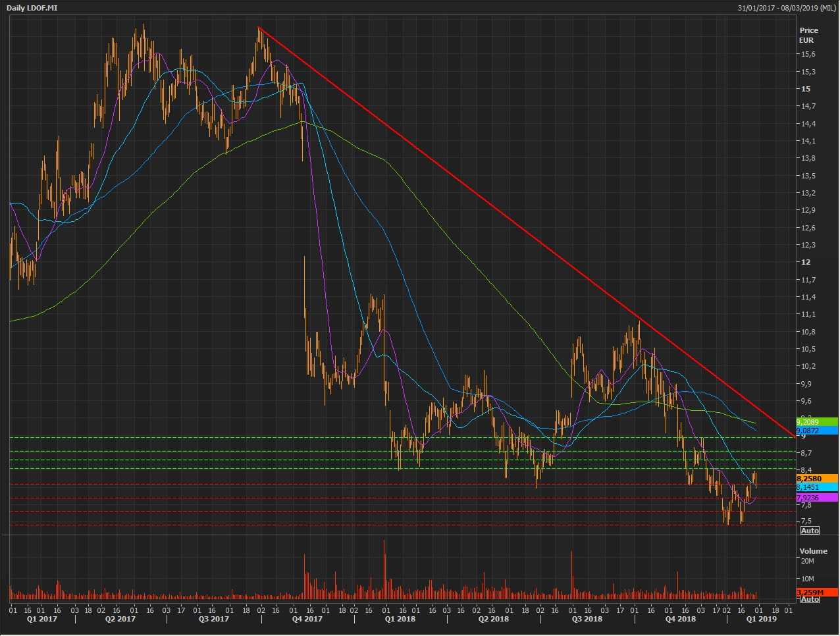Screen dimensions: 840x636
Task: Toggle the Auto scale on the price axis
Action: [810, 531]
